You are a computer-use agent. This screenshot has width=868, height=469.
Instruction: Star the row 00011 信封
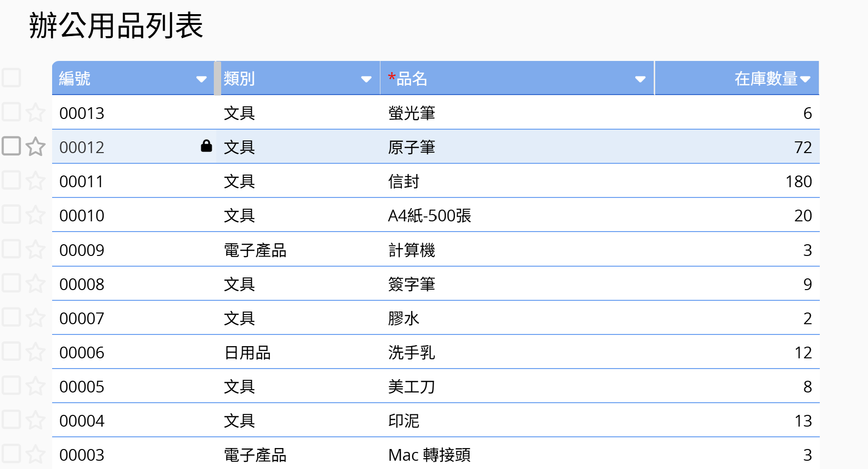[36, 181]
